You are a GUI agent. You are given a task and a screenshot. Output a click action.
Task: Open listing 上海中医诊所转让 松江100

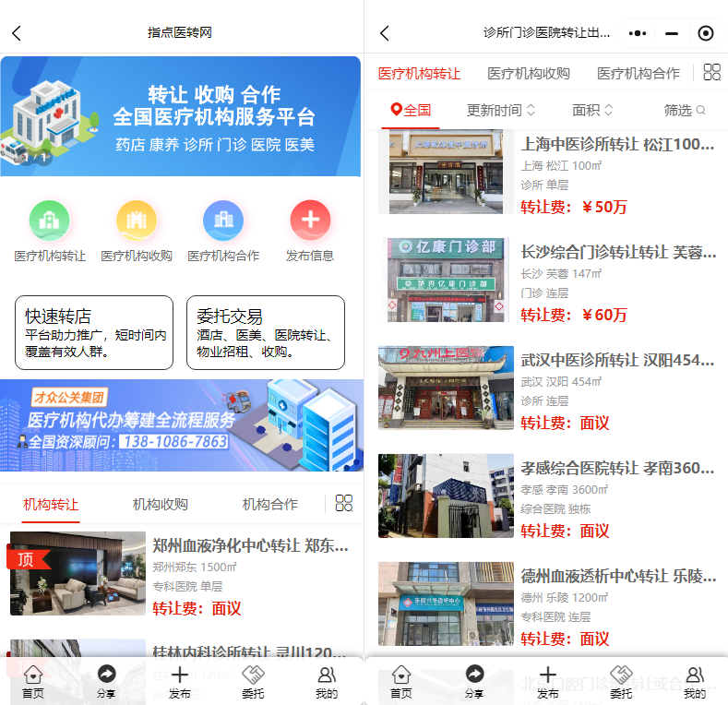[x=617, y=145]
